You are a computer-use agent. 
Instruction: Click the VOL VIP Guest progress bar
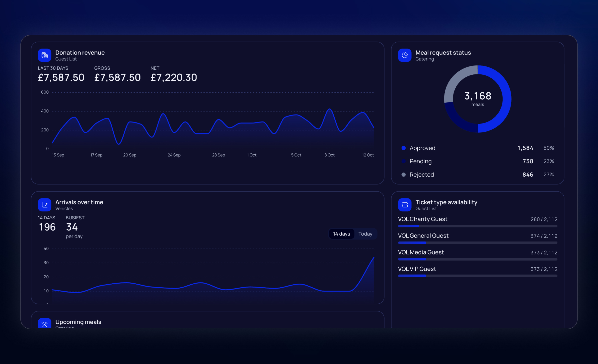point(477,276)
